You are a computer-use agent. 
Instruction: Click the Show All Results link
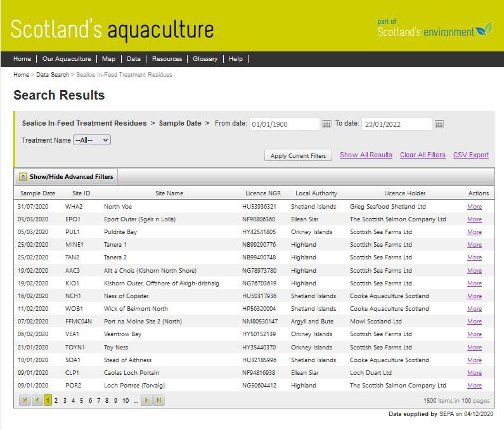point(366,155)
